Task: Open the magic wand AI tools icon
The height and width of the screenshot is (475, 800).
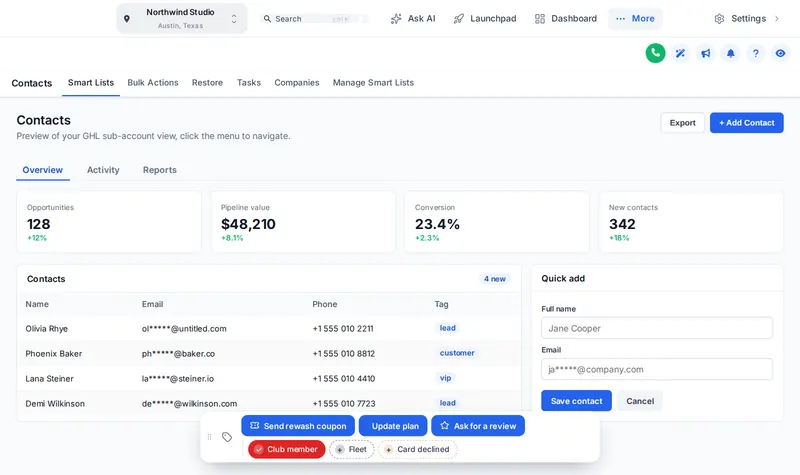Action: click(x=680, y=53)
